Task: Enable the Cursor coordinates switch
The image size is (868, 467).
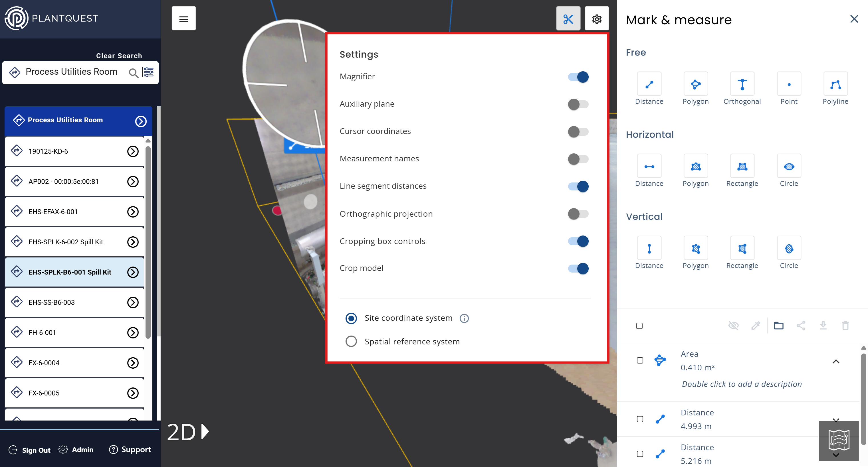Action: coord(578,131)
